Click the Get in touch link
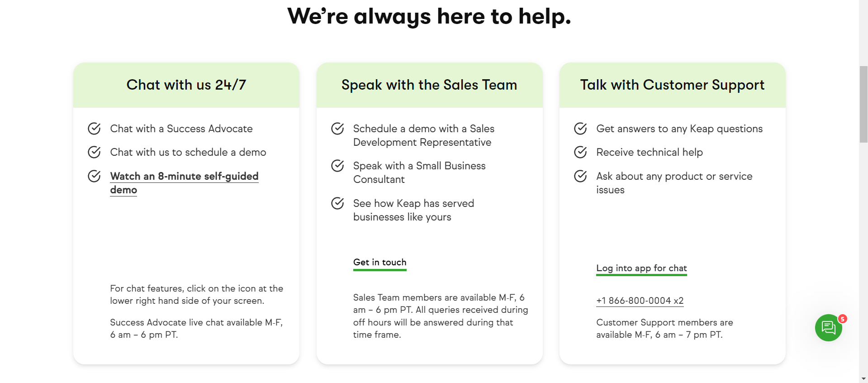 [x=379, y=262]
